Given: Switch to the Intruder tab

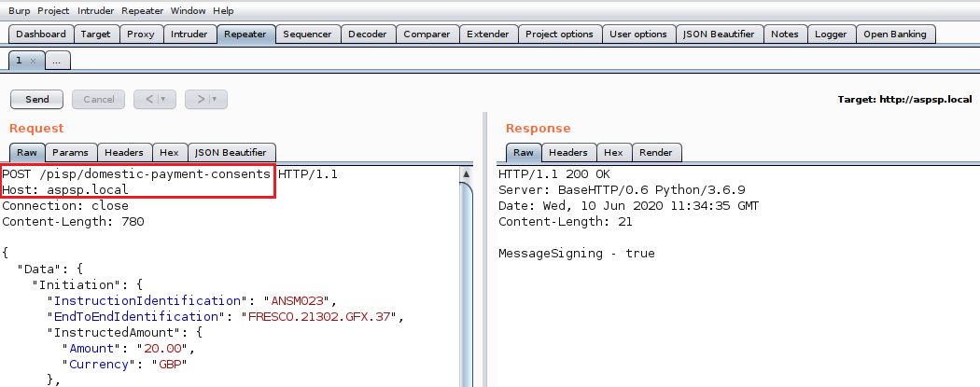Looking at the screenshot, I should pyautogui.click(x=189, y=35).
